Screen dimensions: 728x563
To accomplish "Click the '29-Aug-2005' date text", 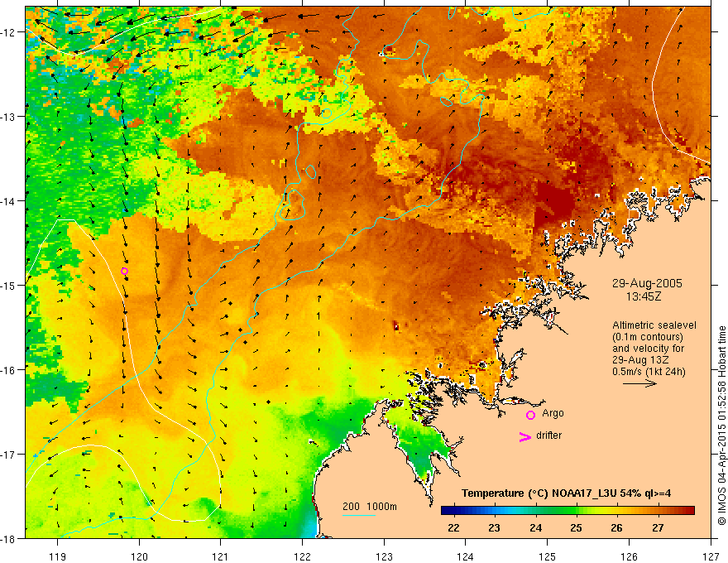I will click(x=647, y=283).
